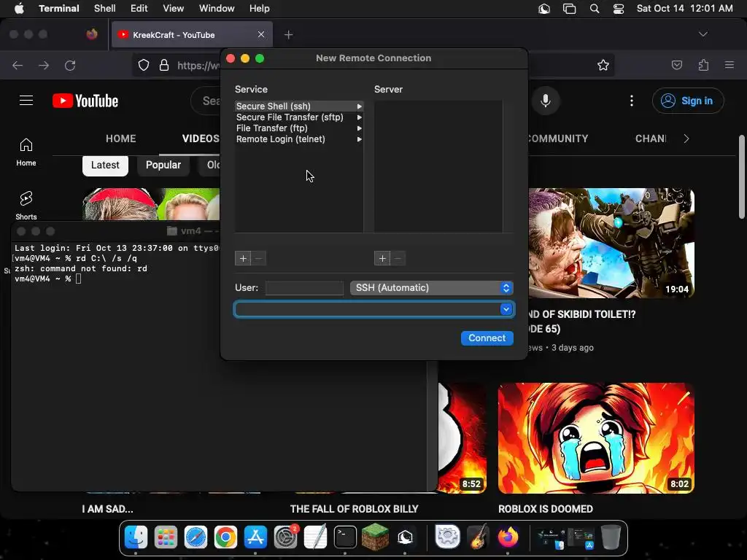The image size is (747, 560).
Task: Open THE FALL OF ROBLOX BILLY title
Action: click(x=354, y=509)
